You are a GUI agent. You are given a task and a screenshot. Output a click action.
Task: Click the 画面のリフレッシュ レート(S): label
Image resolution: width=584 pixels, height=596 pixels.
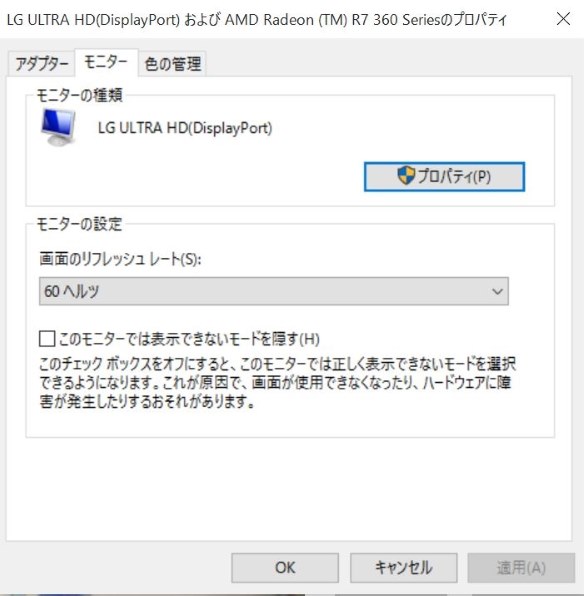point(120,259)
